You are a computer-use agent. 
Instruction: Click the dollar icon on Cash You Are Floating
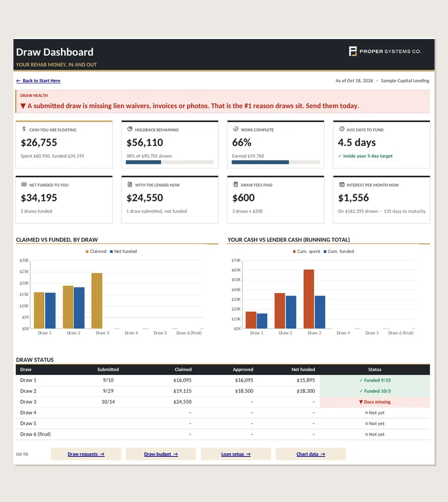point(24,129)
